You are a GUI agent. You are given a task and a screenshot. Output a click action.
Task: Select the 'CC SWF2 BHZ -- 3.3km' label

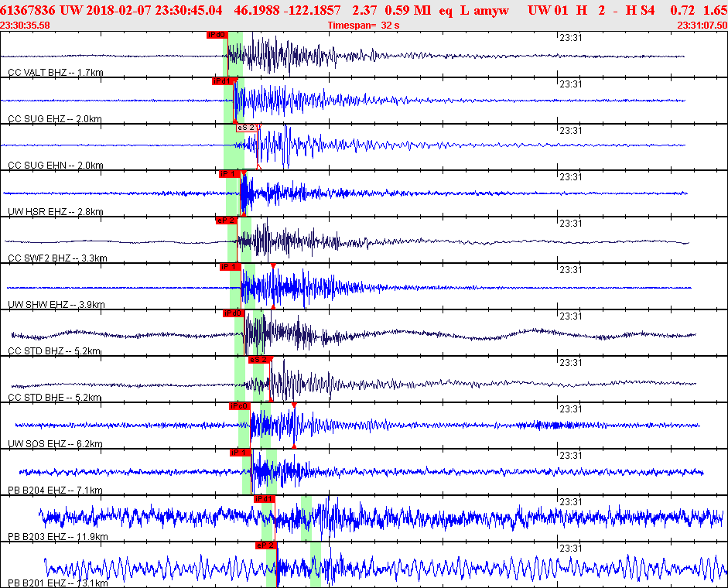pyautogui.click(x=57, y=258)
